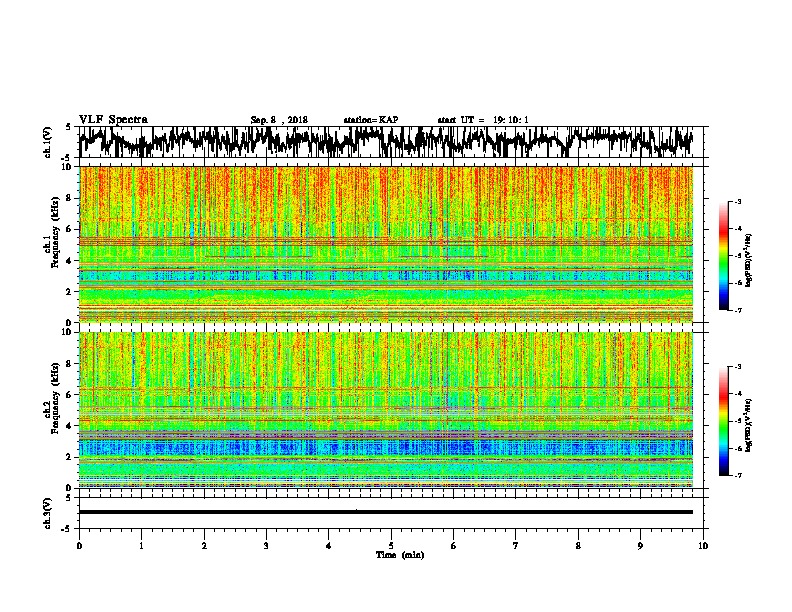Click the time axis tick label '7'
The image size is (792, 612).
point(516,546)
